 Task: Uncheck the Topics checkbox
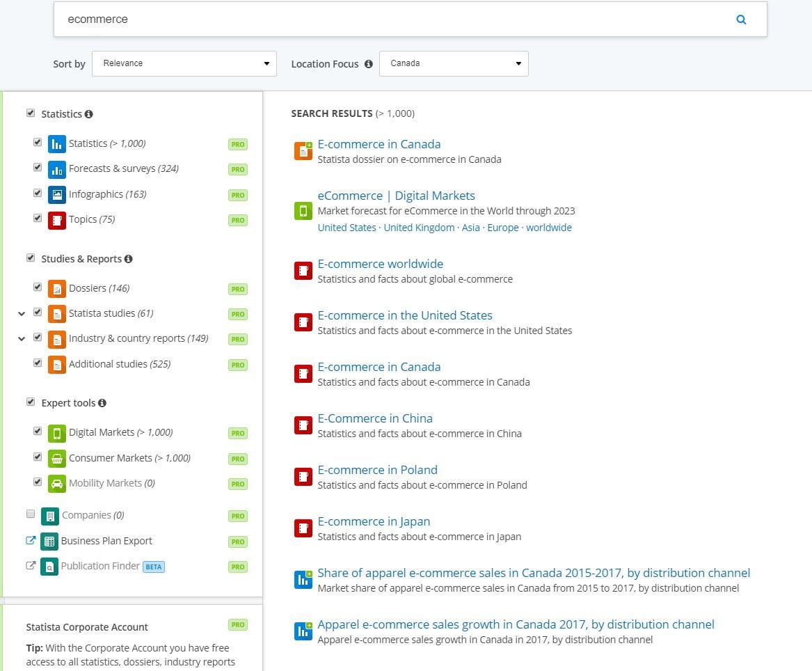pos(38,218)
